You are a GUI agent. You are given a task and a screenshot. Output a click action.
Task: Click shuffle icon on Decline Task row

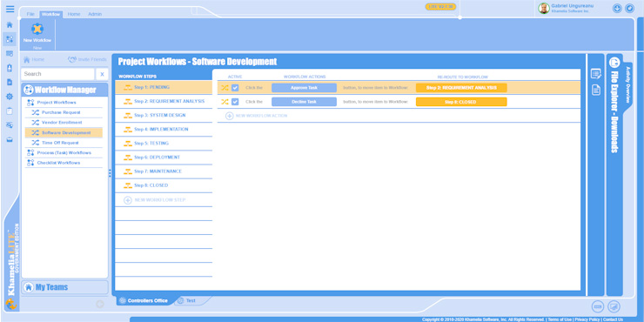click(225, 102)
